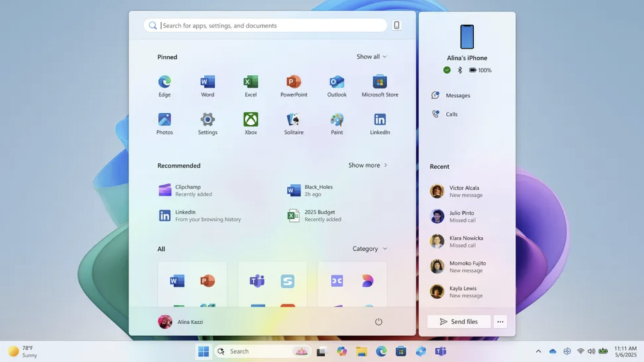644x362 pixels.
Task: Open Julio Pinto missed call
Action: (453, 216)
